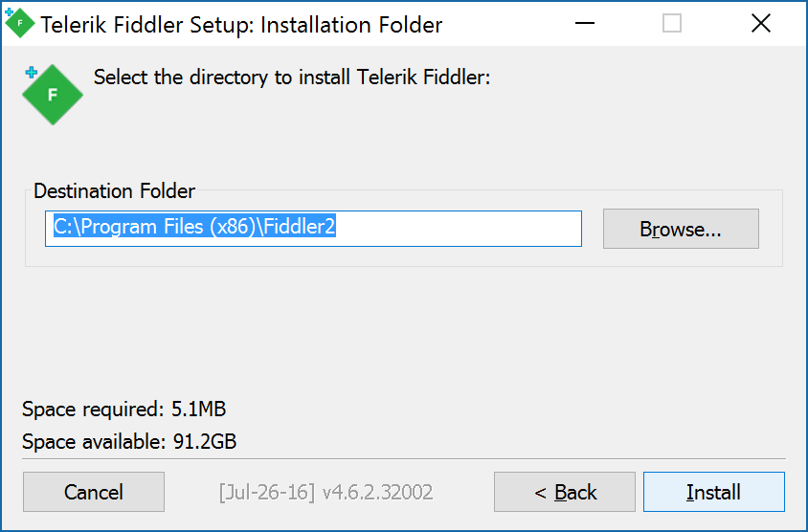
Task: Click the Space available: 91.2GB text
Action: click(129, 442)
